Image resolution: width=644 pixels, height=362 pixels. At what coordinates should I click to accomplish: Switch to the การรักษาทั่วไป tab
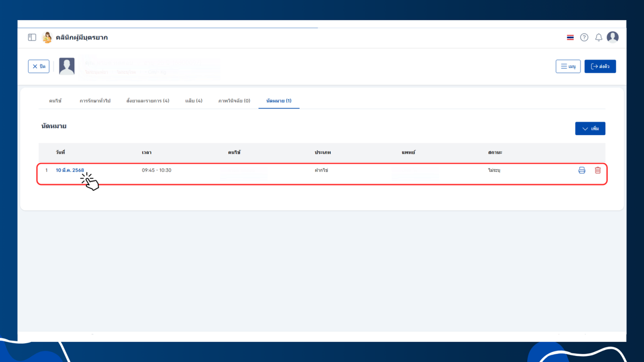tap(95, 101)
